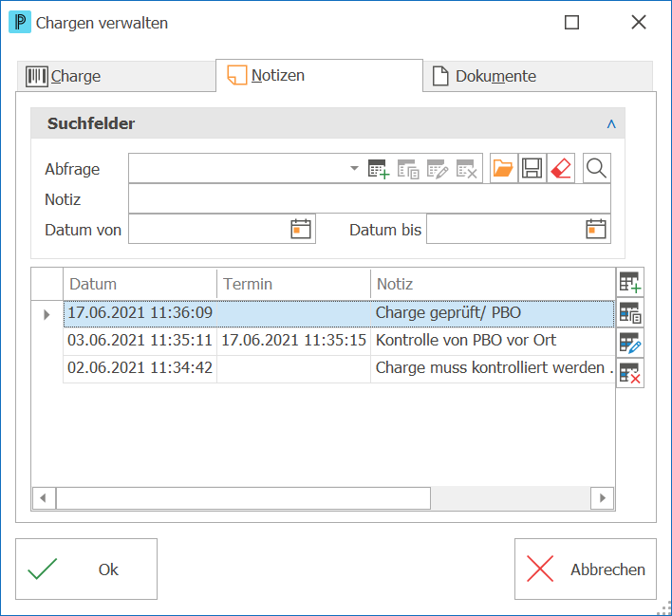
Task: Start search with magnifier icon
Action: tap(597, 168)
